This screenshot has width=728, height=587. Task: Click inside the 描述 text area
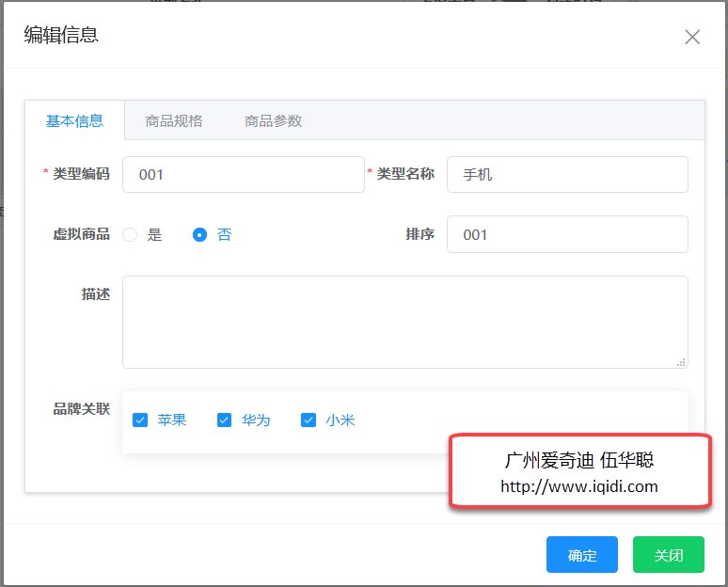coord(404,322)
